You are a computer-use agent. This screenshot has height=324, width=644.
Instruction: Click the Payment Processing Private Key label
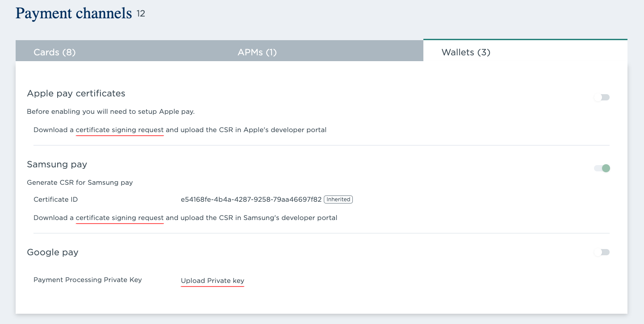[x=88, y=280]
